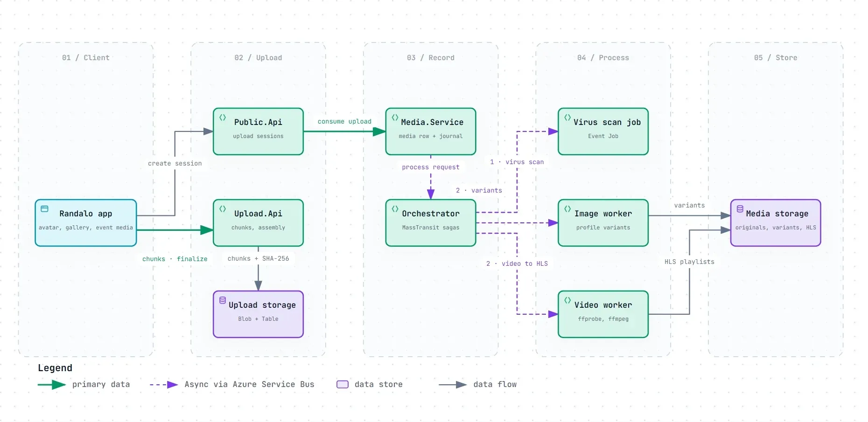Click the '01 / Client' lane header
Viewport: 868px width, 422px height.
click(86, 58)
